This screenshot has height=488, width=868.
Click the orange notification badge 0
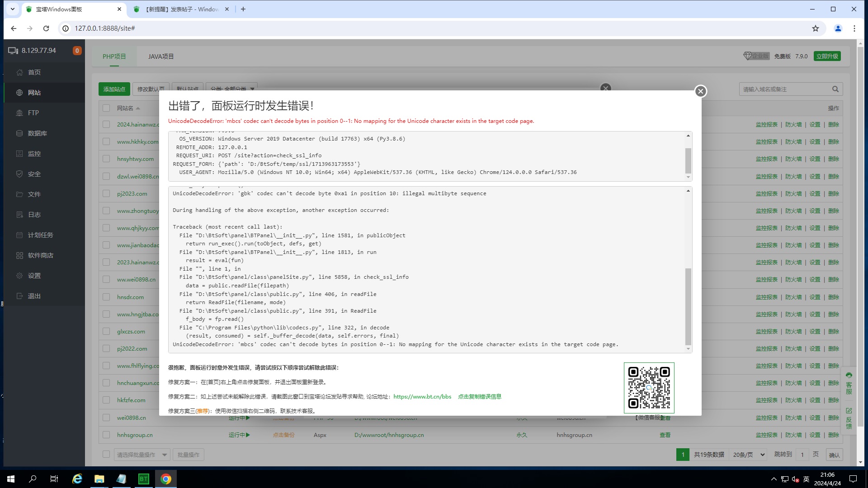(x=77, y=51)
